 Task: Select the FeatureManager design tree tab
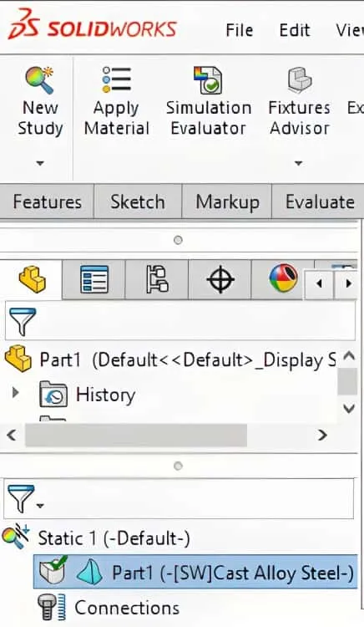tap(32, 279)
